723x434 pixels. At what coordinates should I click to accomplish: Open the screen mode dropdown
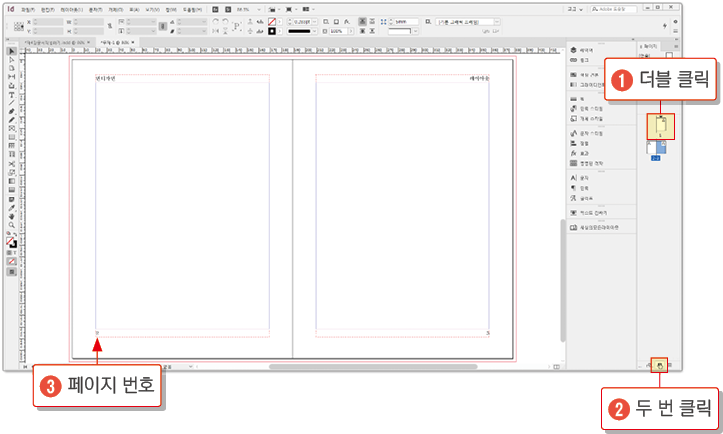[296, 9]
